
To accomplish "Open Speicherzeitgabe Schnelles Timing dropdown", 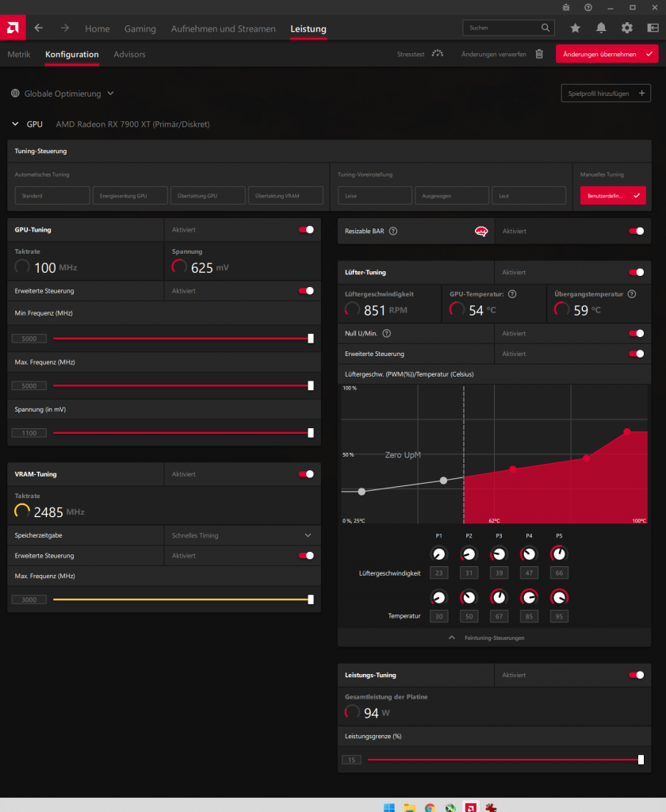I will (243, 535).
